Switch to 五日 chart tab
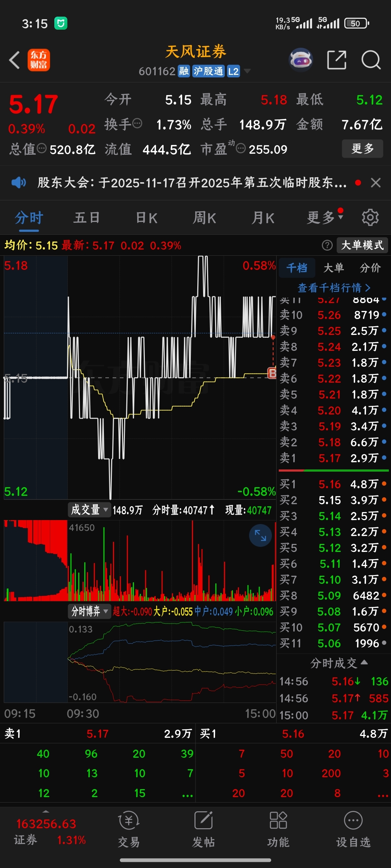Image resolution: width=391 pixels, height=868 pixels. click(87, 217)
